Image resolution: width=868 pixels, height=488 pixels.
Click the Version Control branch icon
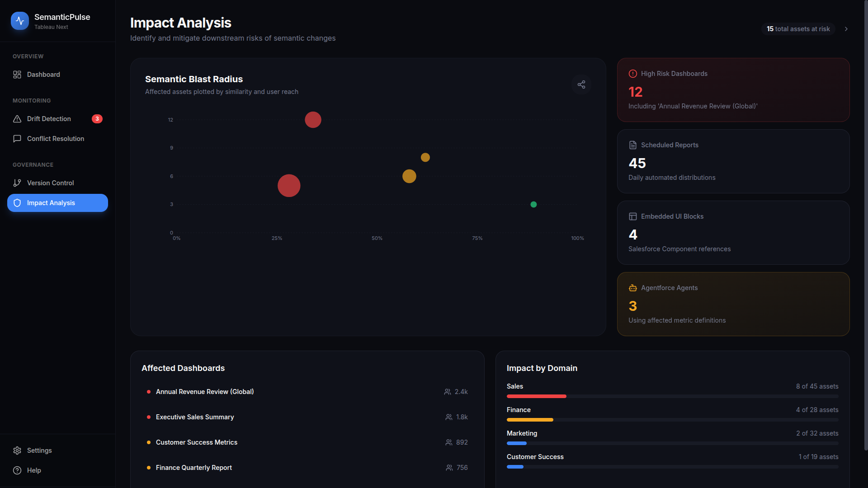coord(17,183)
